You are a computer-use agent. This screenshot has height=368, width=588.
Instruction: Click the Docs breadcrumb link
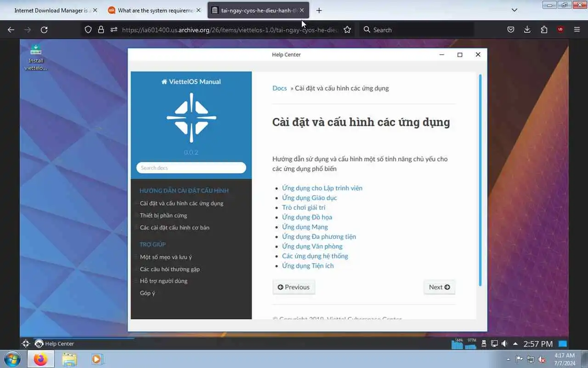click(279, 88)
